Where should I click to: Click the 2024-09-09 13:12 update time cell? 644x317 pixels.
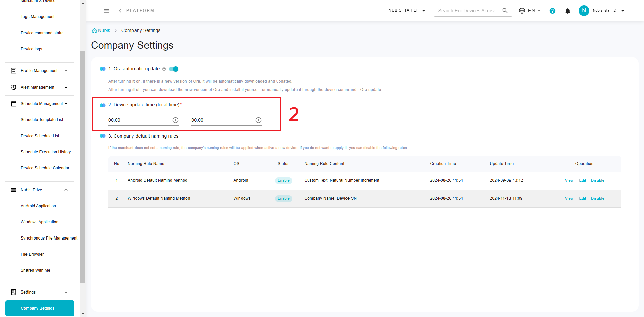(506, 180)
